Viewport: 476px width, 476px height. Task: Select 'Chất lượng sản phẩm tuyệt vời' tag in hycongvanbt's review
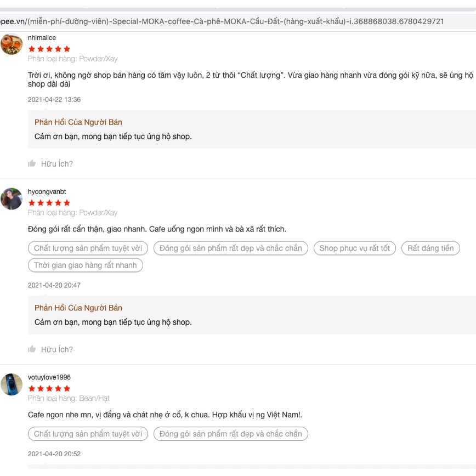click(x=88, y=248)
